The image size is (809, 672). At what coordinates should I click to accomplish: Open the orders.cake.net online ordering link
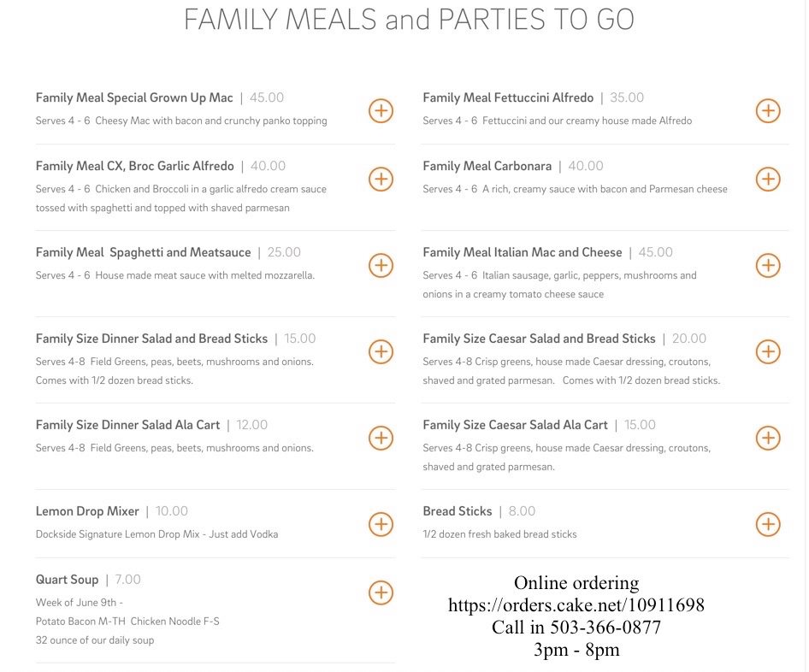(x=576, y=605)
